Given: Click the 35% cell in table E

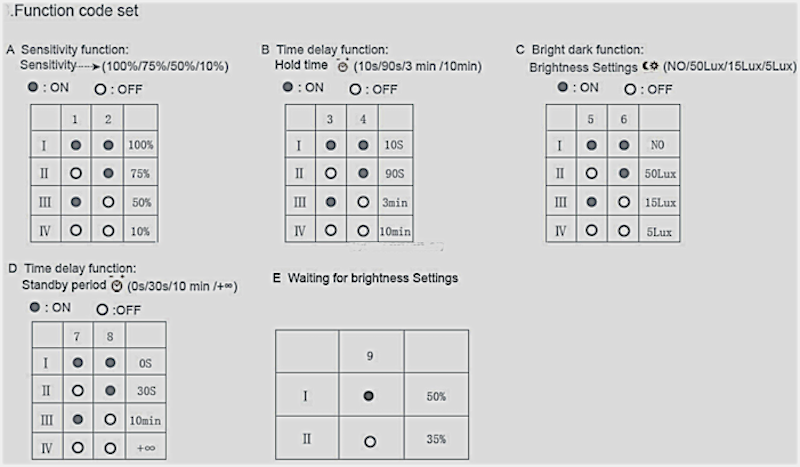Looking at the screenshot, I should coord(436,439).
